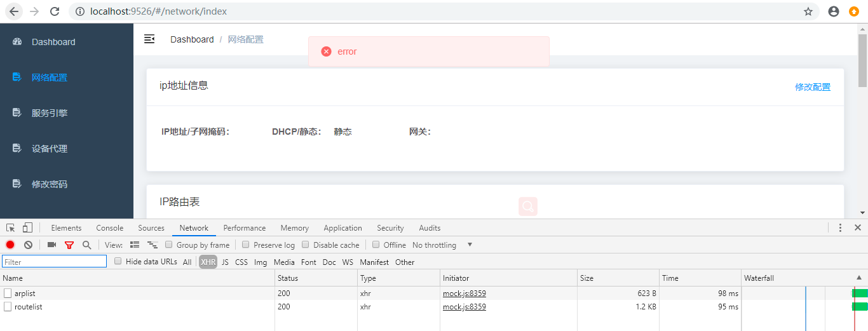Click the 设备代理 sidebar icon
Image resolution: width=868 pixels, height=331 pixels.
(x=17, y=149)
